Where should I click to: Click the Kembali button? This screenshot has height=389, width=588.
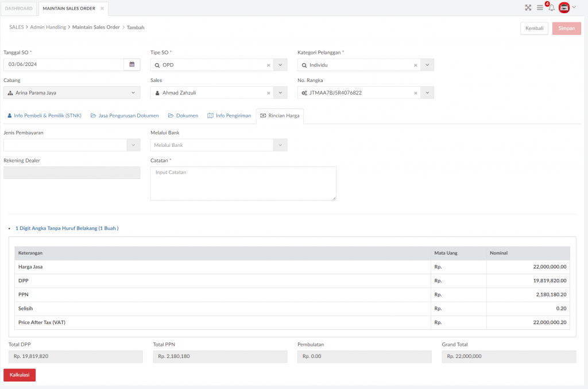point(534,28)
